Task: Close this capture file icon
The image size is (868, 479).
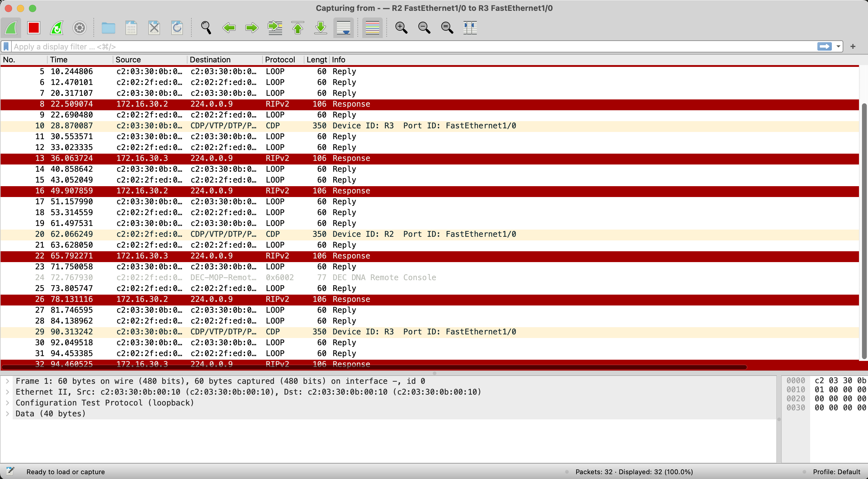Action: (154, 28)
